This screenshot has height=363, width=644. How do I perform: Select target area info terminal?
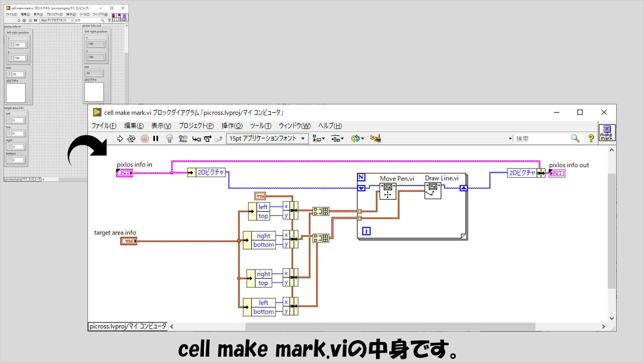click(x=128, y=241)
